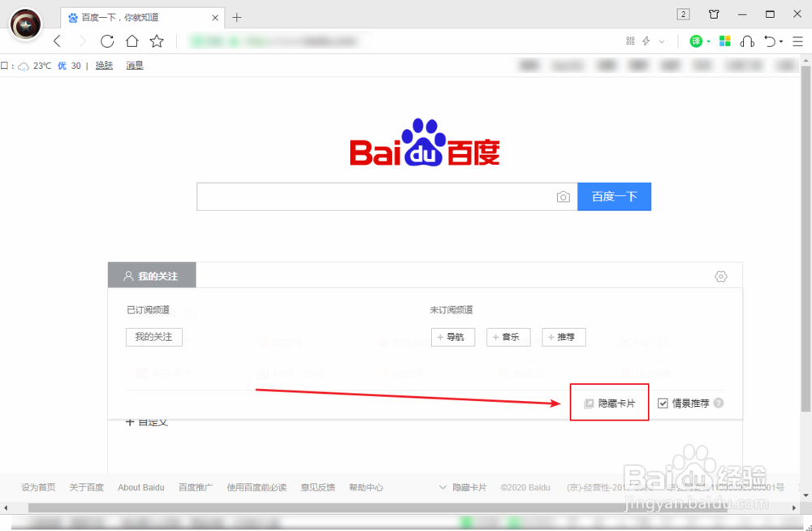Screen dimensions: 812x531
Task: Go back with the back arrow
Action: coord(58,41)
